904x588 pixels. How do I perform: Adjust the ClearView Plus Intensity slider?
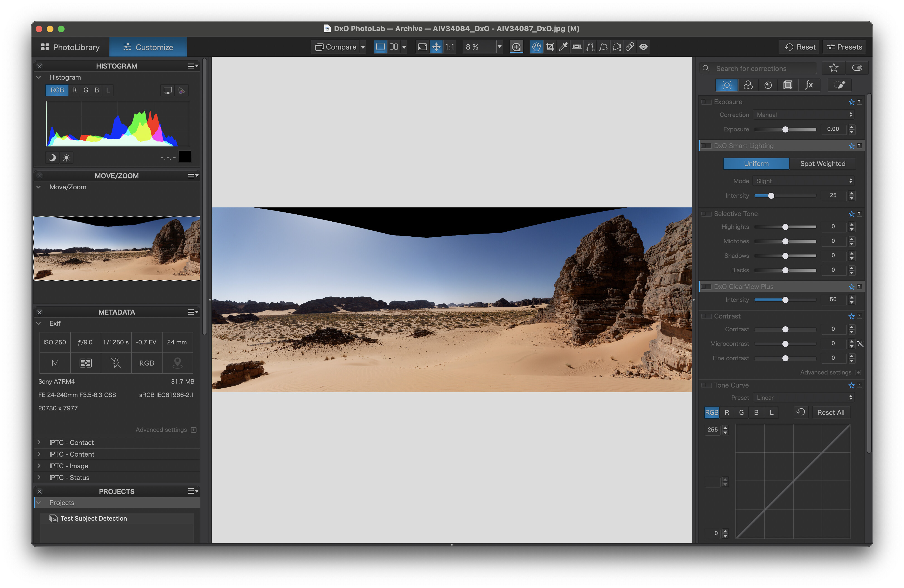pyautogui.click(x=785, y=300)
